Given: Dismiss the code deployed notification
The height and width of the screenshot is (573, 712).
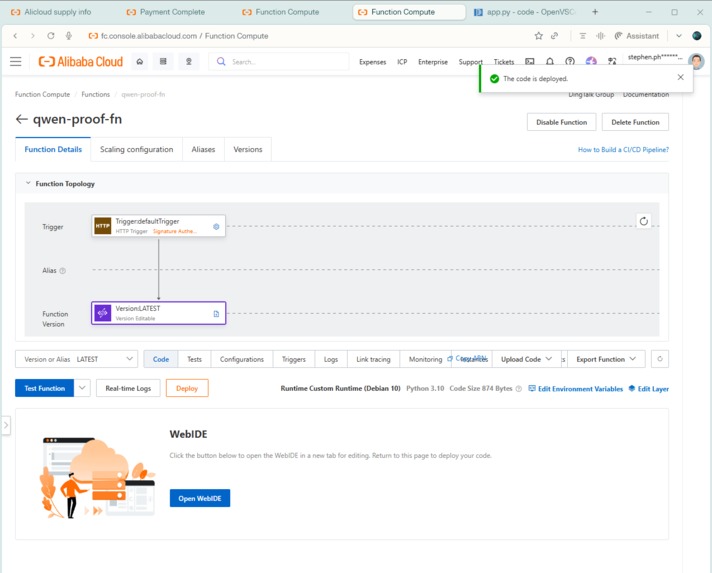Looking at the screenshot, I should [680, 77].
